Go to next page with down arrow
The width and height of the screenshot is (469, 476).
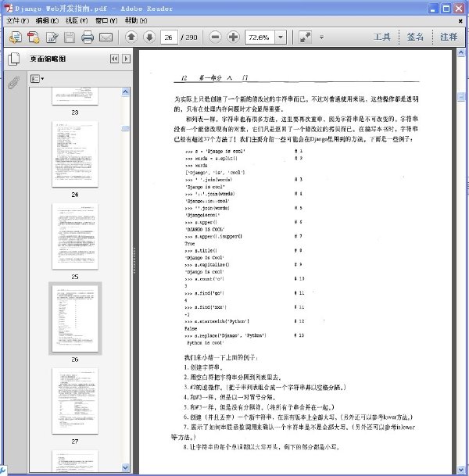[x=149, y=37]
